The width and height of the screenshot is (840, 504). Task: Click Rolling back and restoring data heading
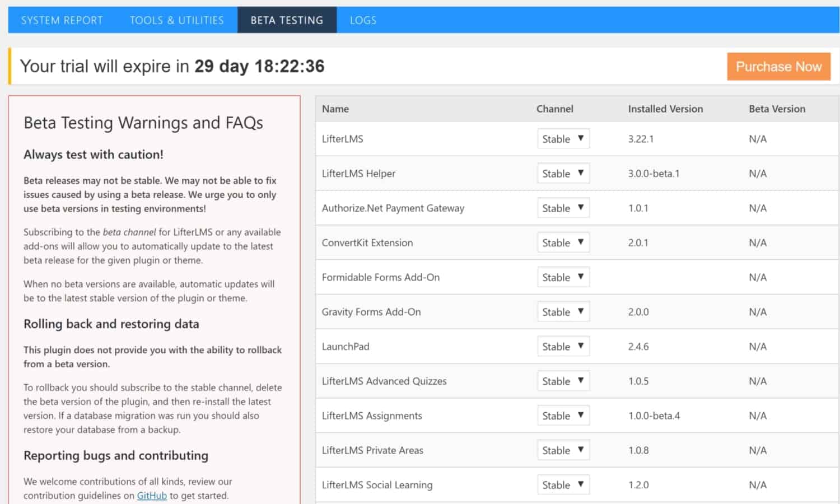click(111, 324)
